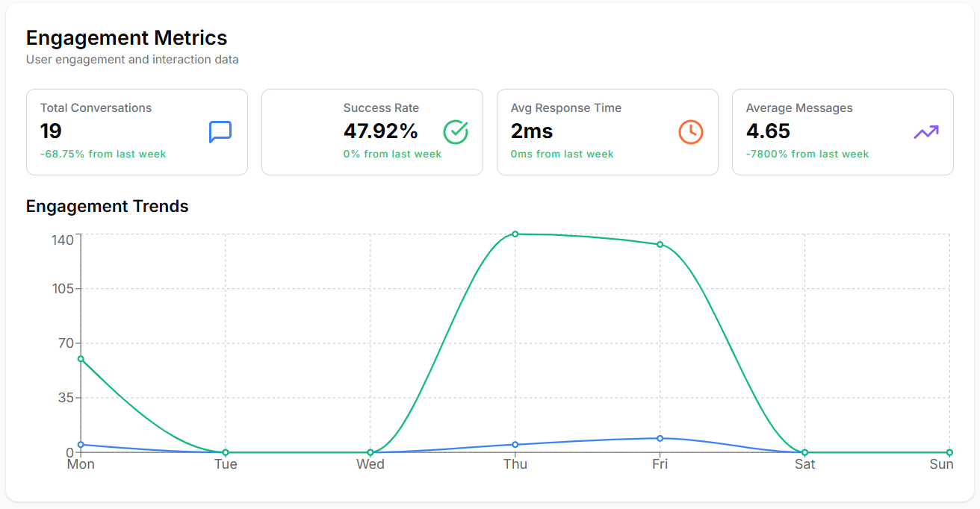Click the blue line's Monday data point

[81, 445]
